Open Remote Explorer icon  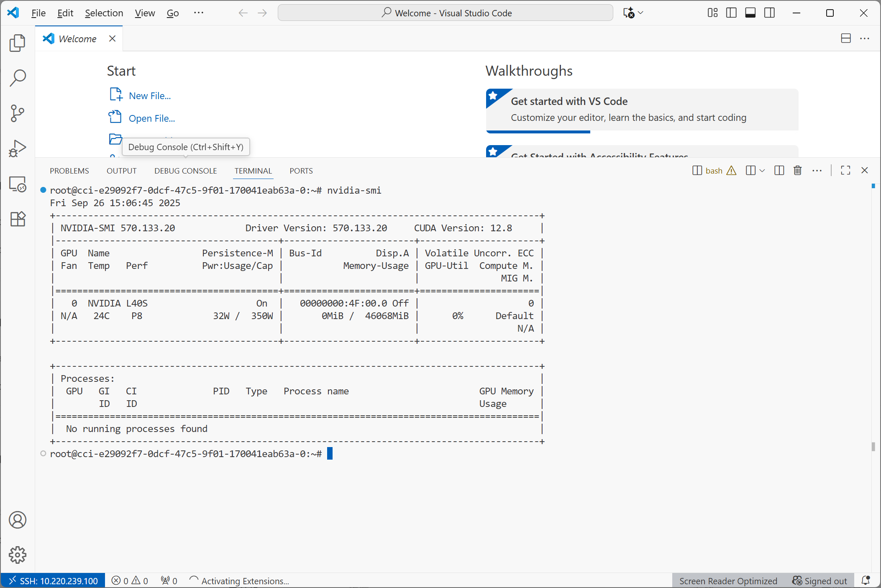tap(17, 184)
